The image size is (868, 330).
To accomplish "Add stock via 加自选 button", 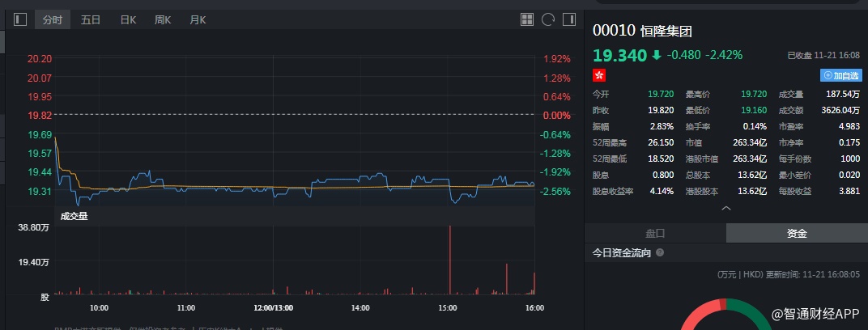I will tap(840, 75).
